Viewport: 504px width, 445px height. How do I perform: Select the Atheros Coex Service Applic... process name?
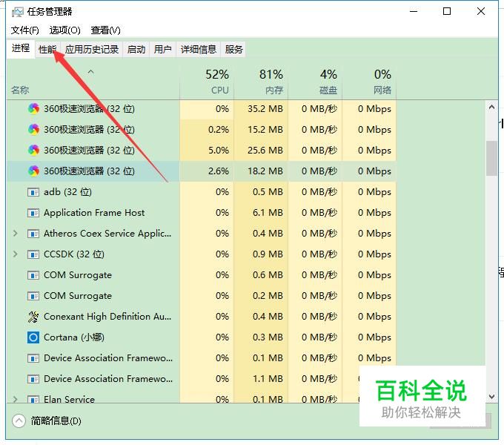pyautogui.click(x=107, y=234)
